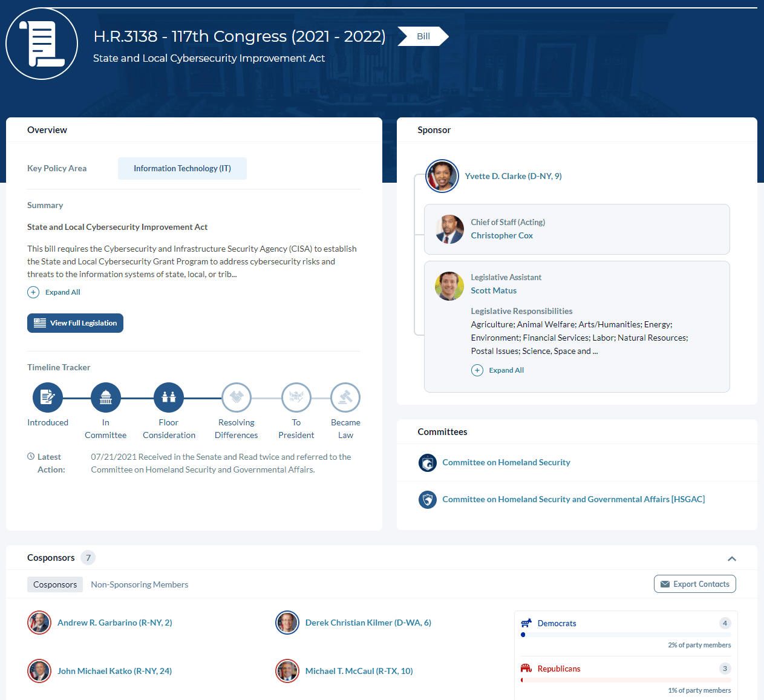Click the Introduced timeline stage icon
This screenshot has height=700, width=764.
click(48, 397)
